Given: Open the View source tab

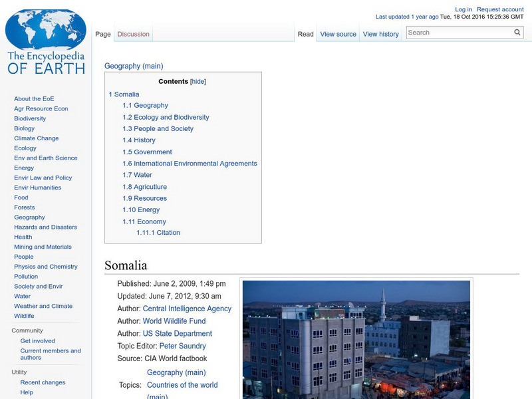Looking at the screenshot, I should (x=338, y=33).
